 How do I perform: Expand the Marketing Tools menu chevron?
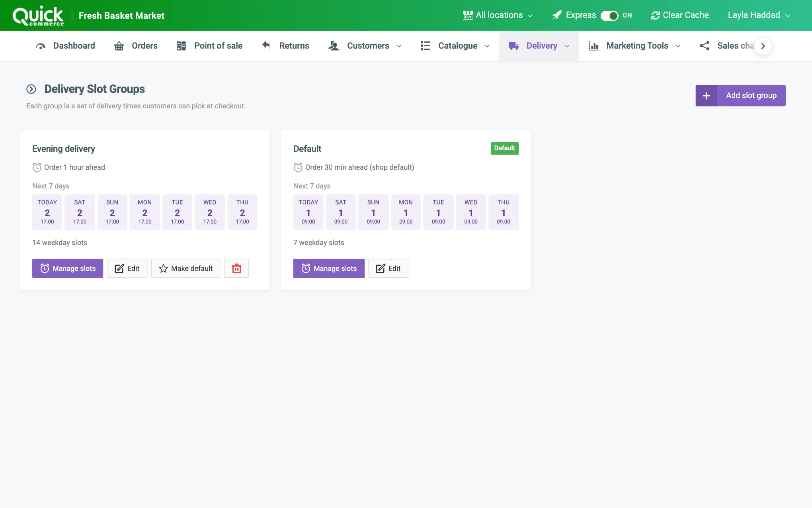point(678,46)
